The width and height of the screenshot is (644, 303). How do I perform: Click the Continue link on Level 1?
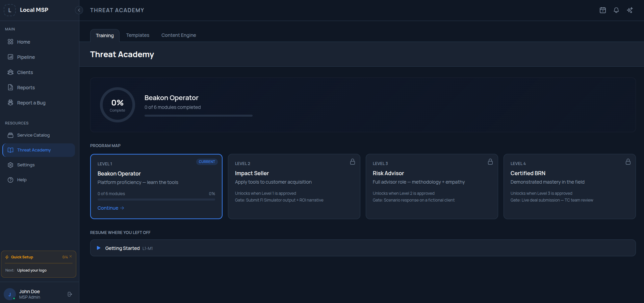(x=111, y=208)
